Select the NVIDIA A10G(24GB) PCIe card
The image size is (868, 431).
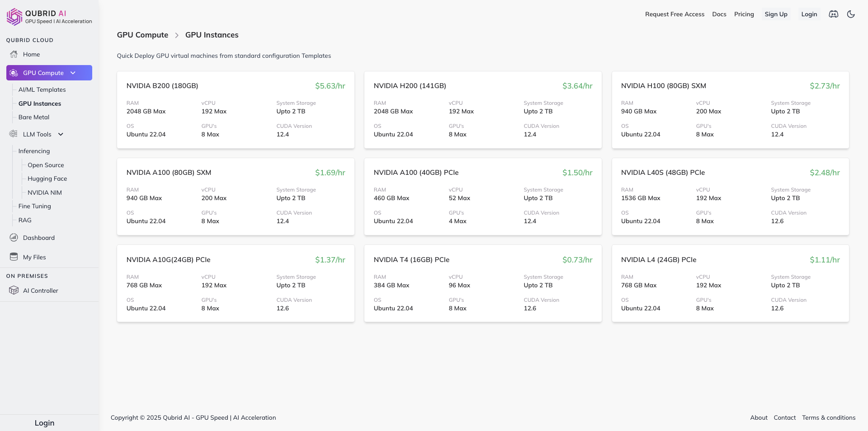[236, 283]
